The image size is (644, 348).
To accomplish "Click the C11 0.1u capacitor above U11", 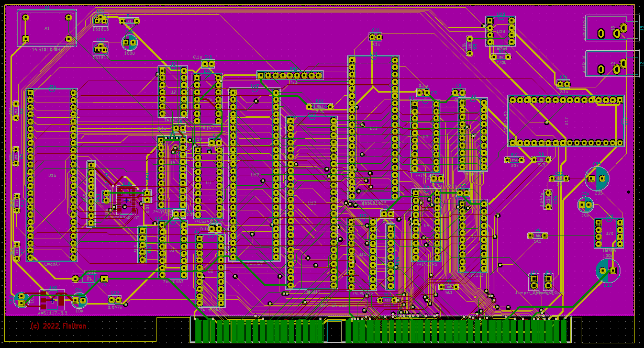I will [x=375, y=37].
